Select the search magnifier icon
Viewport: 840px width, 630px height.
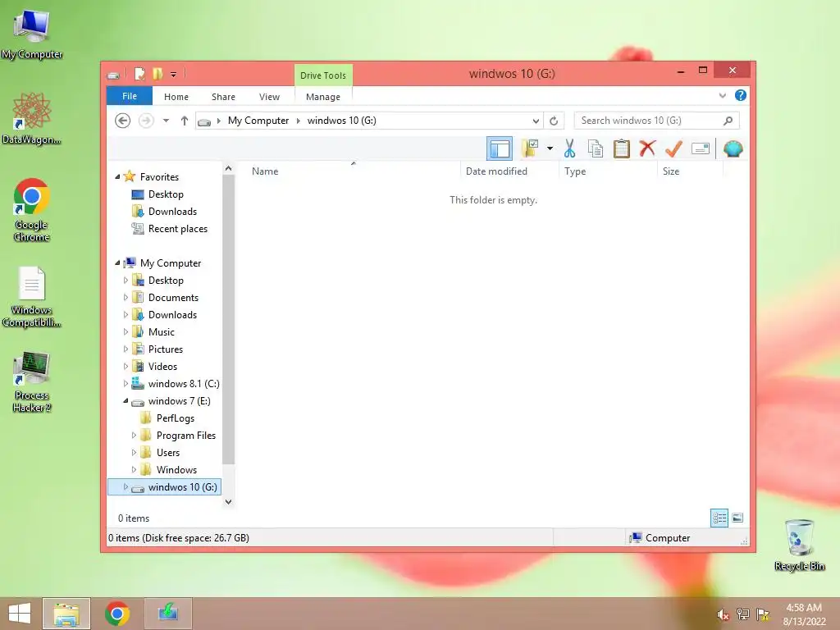pos(728,121)
